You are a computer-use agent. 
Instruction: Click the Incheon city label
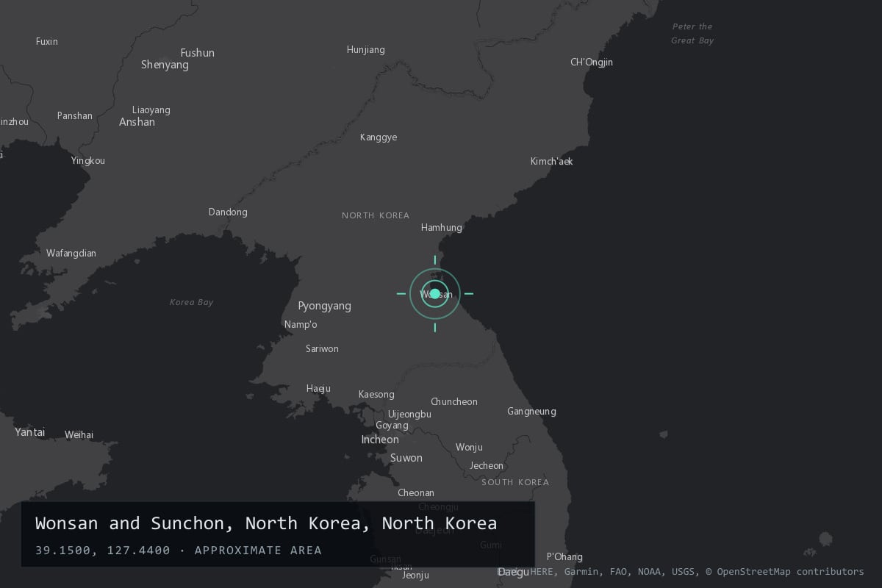click(380, 440)
